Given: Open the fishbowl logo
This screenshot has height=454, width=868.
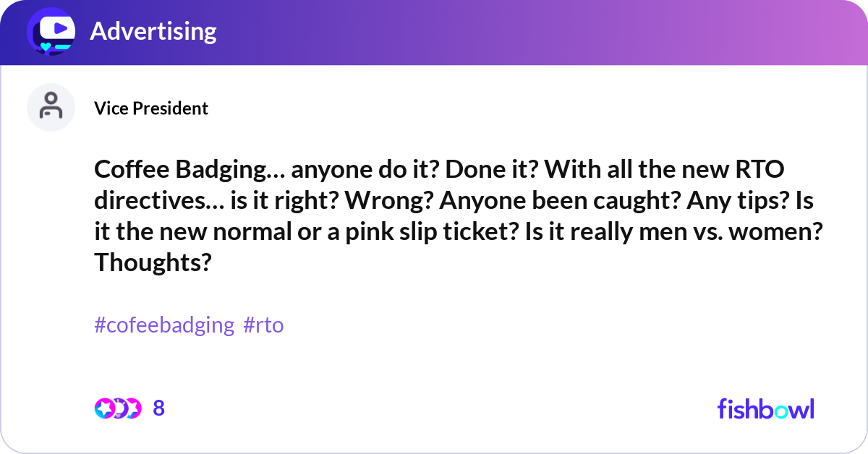Looking at the screenshot, I should coord(765,408).
